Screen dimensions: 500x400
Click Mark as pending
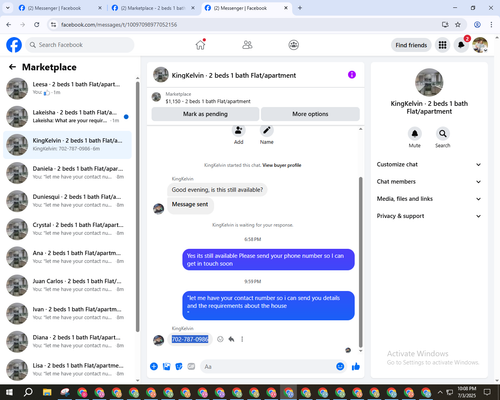click(x=205, y=114)
